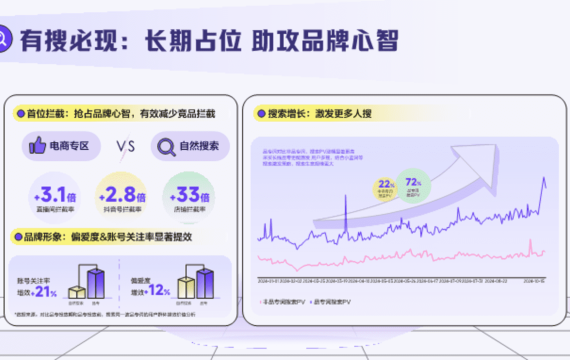Viewport: 570px width, 360px height.
Task: Click the 偏爱度 +12% bar chart
Action: click(x=196, y=284)
